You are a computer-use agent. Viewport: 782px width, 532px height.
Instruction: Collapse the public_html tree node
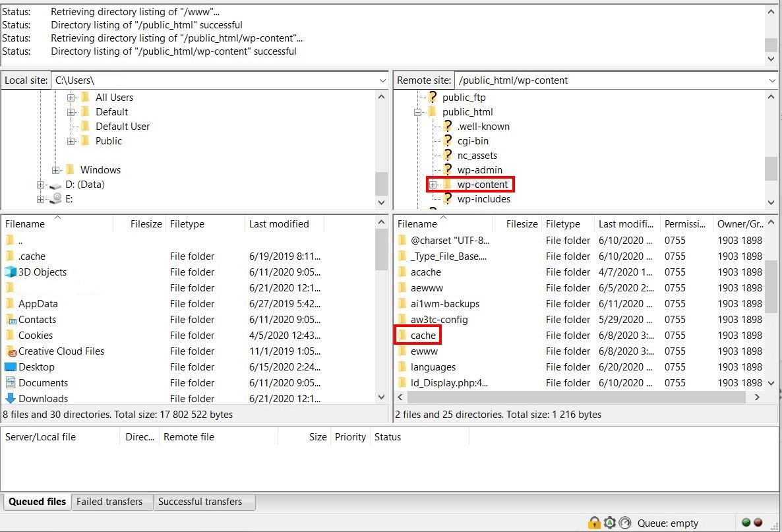click(418, 112)
